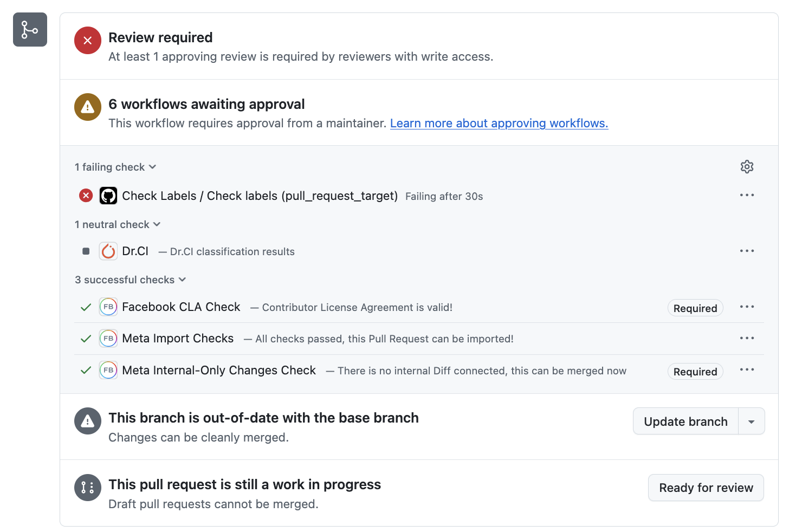Screen dimensions: 789x532
Task: Open the Update branch dropdown arrow
Action: pyautogui.click(x=752, y=421)
